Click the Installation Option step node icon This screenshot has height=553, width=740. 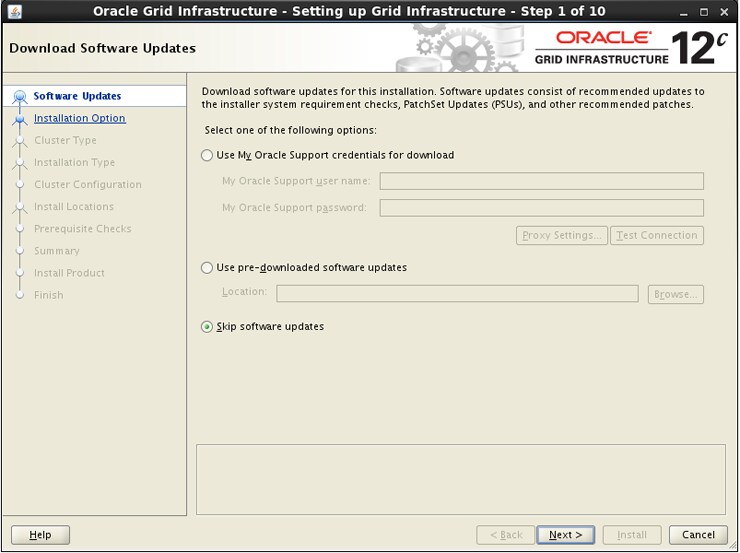point(20,119)
